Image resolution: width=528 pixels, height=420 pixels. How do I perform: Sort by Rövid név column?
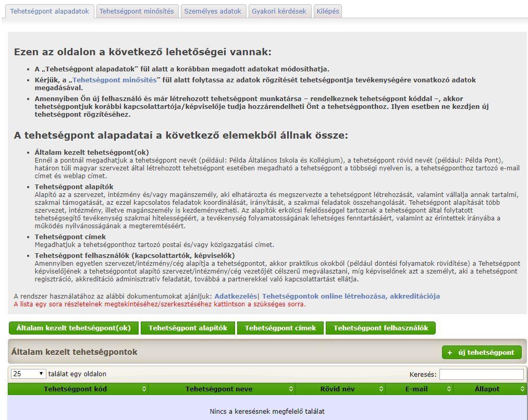coord(340,389)
